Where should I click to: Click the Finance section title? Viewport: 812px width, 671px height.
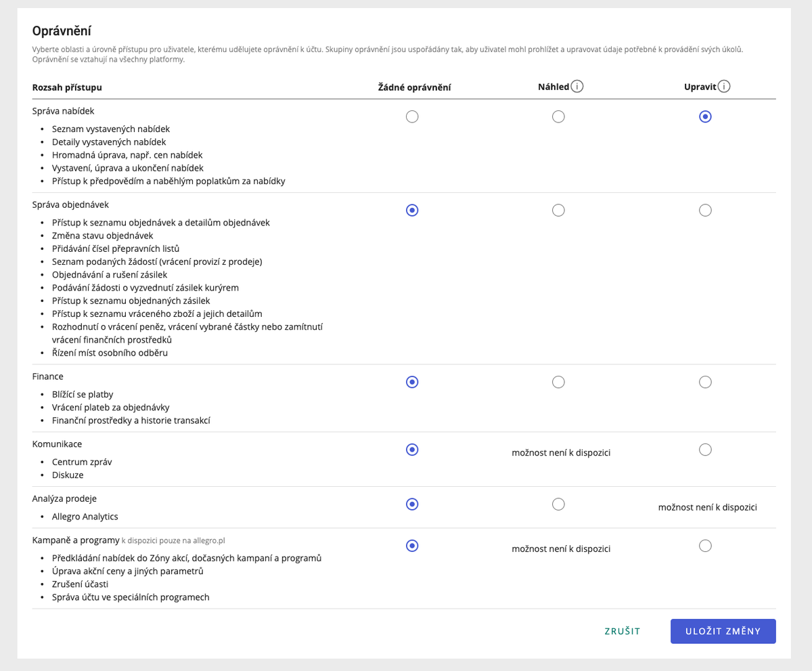point(48,376)
